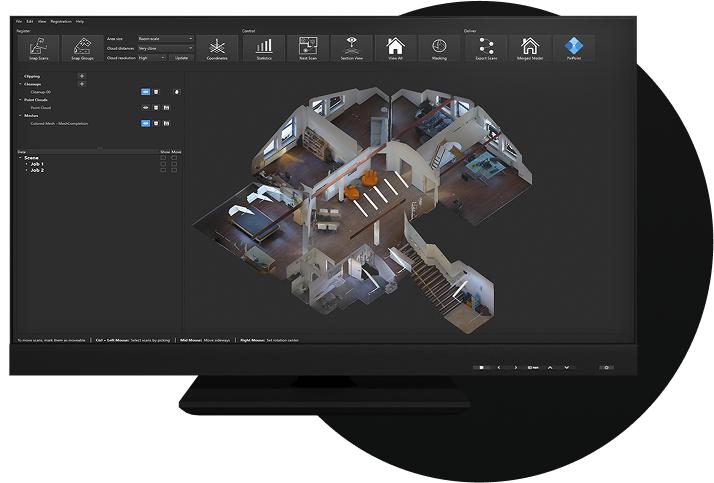Activate the Section View tool
Viewport: 714px width, 483px height.
[x=351, y=48]
